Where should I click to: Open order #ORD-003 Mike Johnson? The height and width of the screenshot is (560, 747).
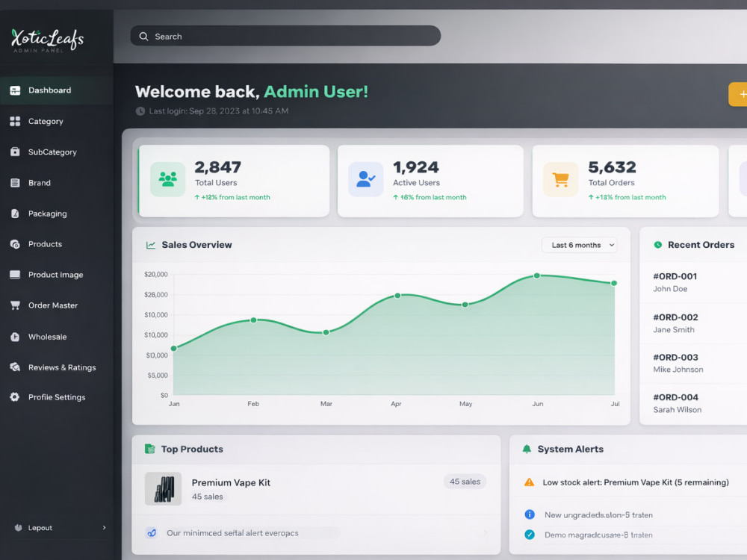pyautogui.click(x=693, y=364)
